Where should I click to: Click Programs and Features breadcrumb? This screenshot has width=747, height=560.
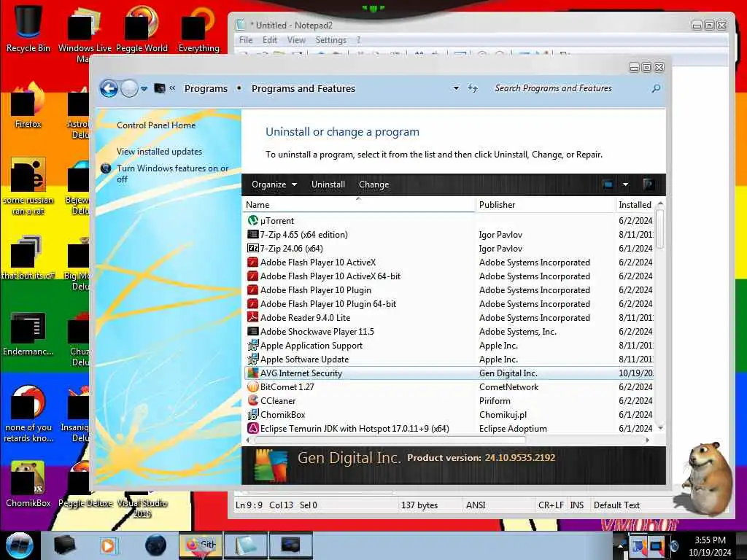tap(303, 88)
